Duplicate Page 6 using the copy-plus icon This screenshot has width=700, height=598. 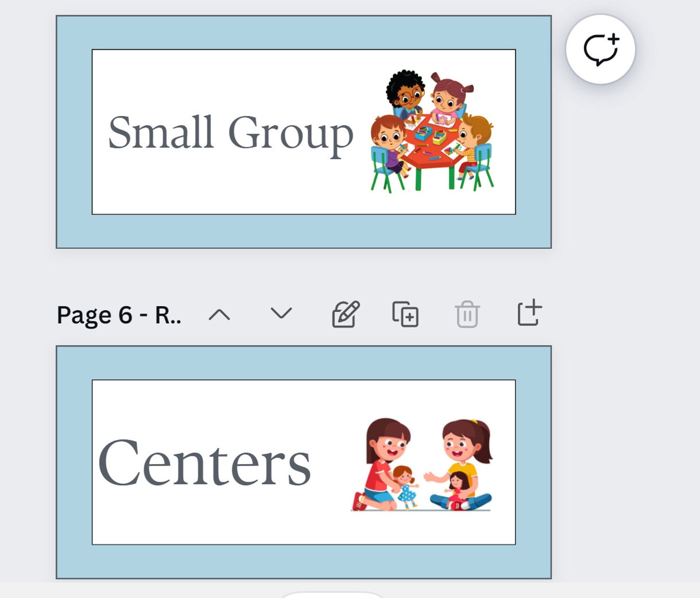pyautogui.click(x=406, y=314)
